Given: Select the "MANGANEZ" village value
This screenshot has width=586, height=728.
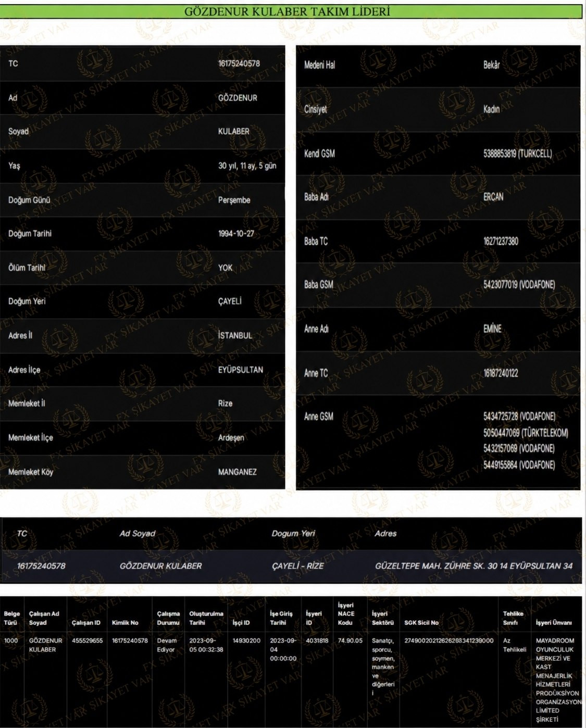Looking at the screenshot, I should (x=237, y=472).
